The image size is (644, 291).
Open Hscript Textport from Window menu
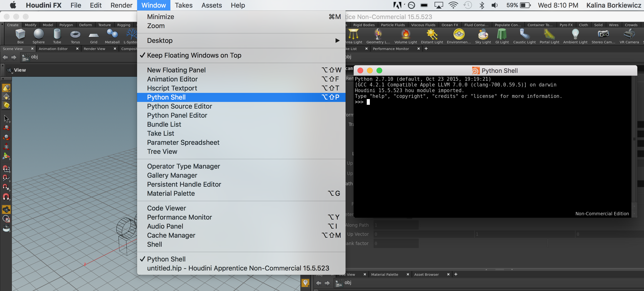pos(172,88)
